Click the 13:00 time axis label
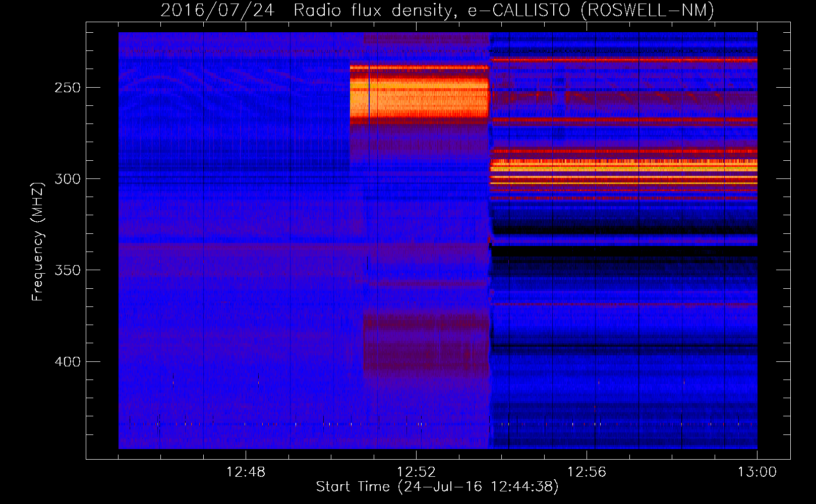 tap(757, 472)
